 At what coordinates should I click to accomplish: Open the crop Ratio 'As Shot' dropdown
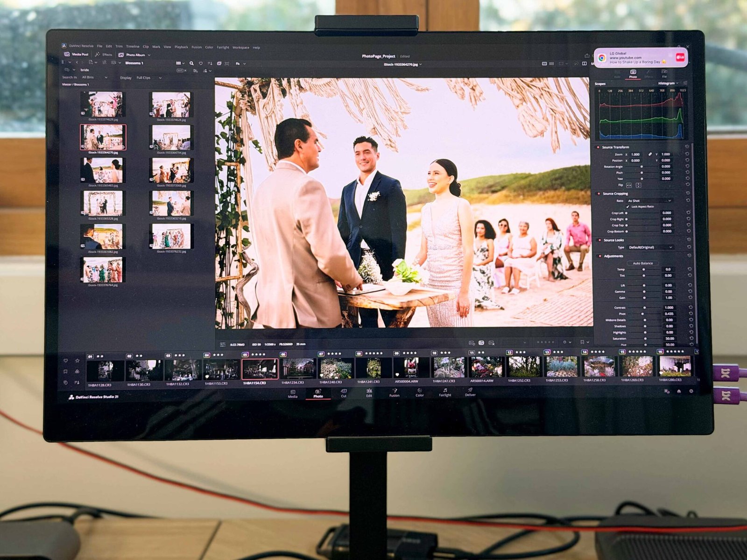(x=649, y=201)
